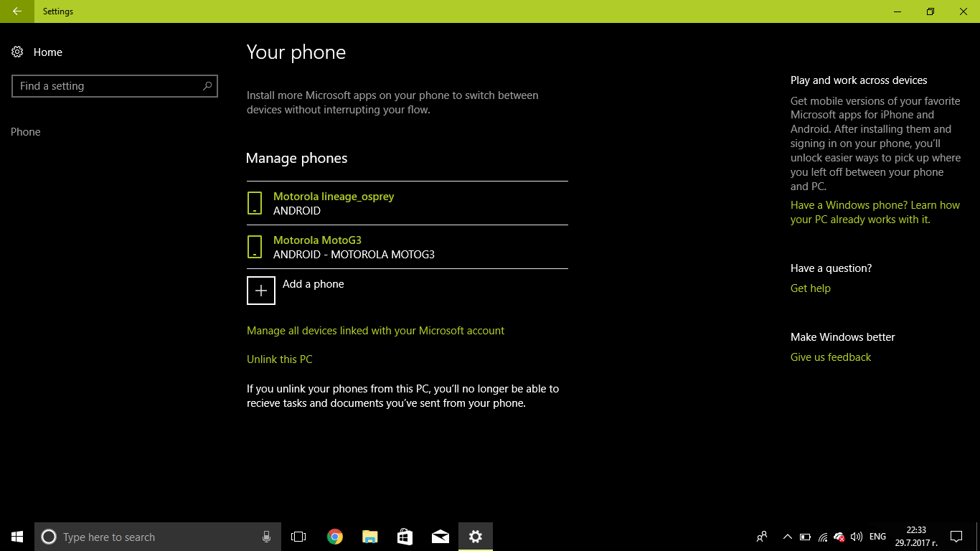This screenshot has height=551, width=980.
Task: Focus the Find a setting field
Action: [115, 86]
